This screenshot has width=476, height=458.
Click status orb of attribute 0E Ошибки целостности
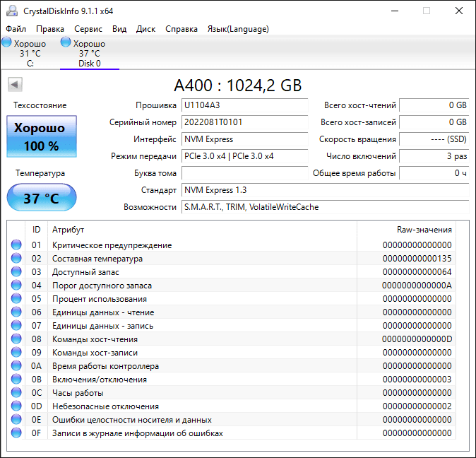click(x=16, y=419)
